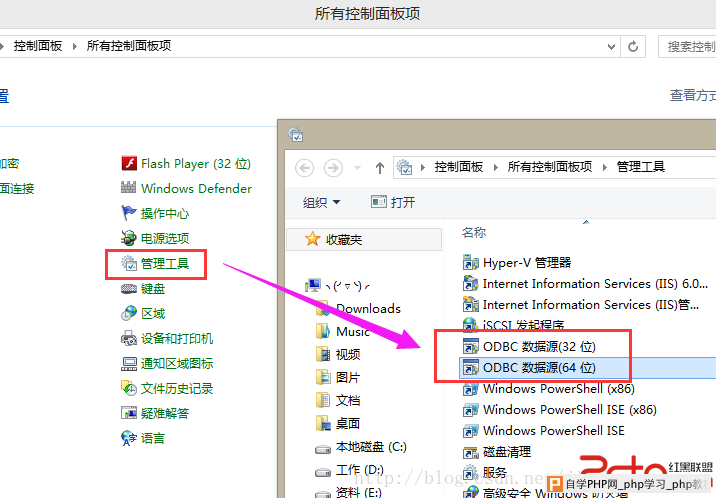Viewport: 716px width, 498px height.
Task: Expand arrow after 控制面板 in 管理工具 address bar
Action: [495, 168]
